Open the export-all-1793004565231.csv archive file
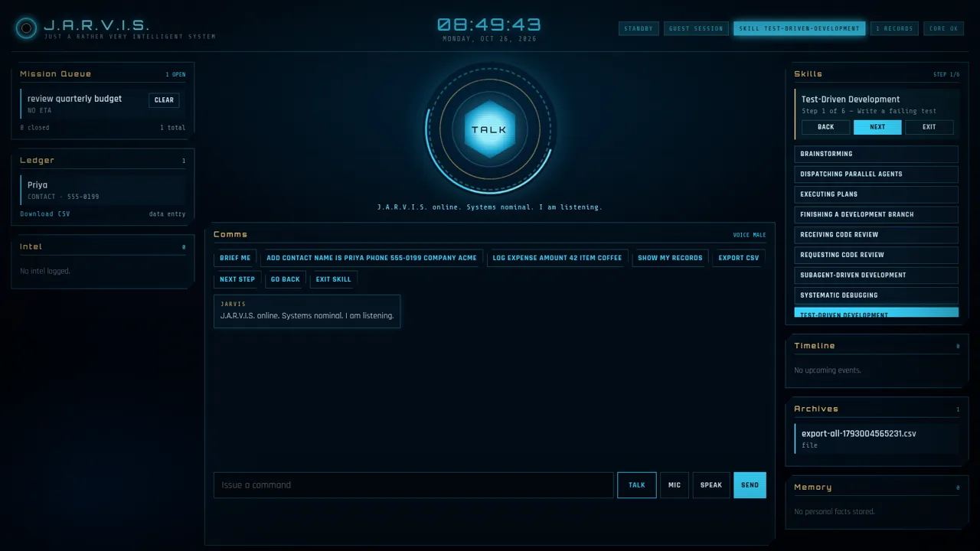The height and width of the screenshot is (551, 980). pos(877,439)
